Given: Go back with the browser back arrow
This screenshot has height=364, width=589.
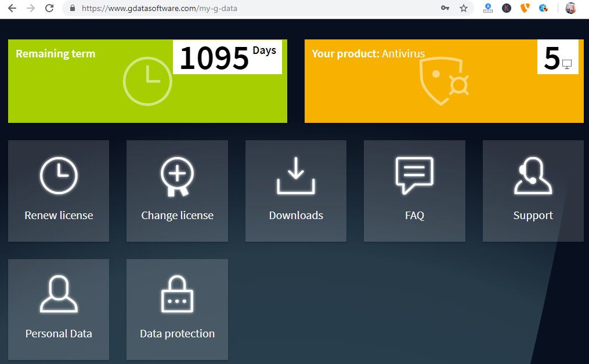Looking at the screenshot, I should pos(12,8).
